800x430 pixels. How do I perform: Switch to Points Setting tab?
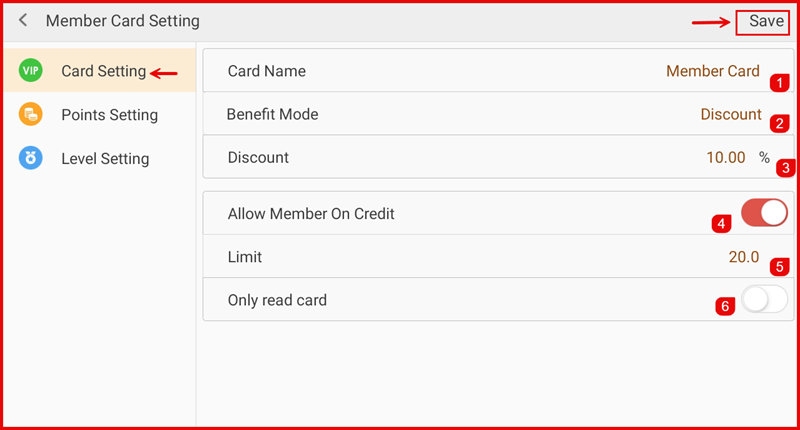tap(109, 115)
